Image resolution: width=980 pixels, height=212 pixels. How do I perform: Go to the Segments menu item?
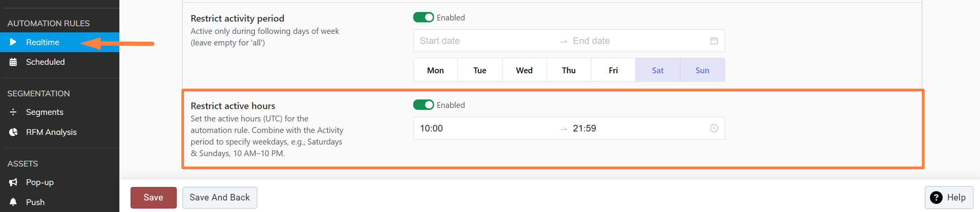[x=45, y=112]
